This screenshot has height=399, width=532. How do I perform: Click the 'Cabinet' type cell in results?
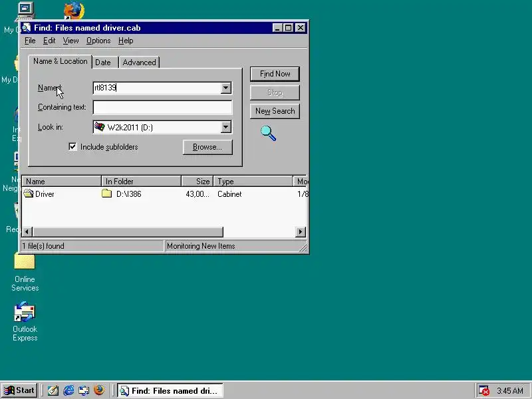click(229, 194)
